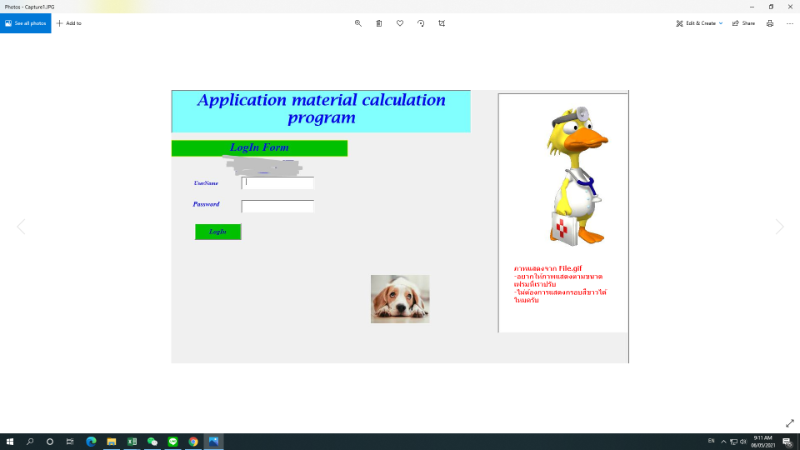Screen dimensions: 800x450
Task: Click the Add to button
Action: (x=69, y=23)
